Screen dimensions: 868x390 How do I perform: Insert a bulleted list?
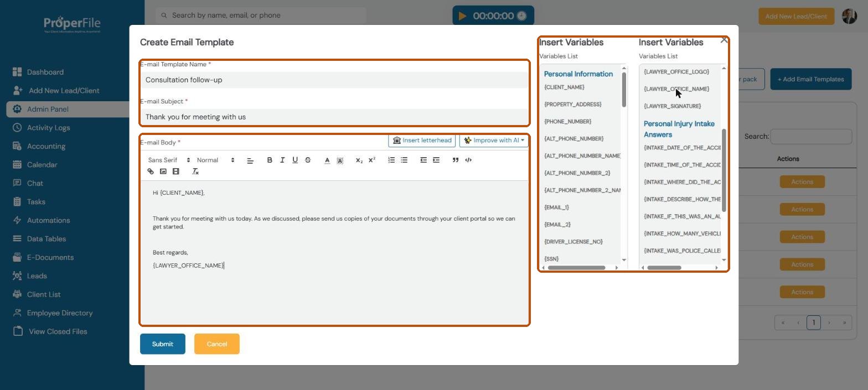coord(404,160)
